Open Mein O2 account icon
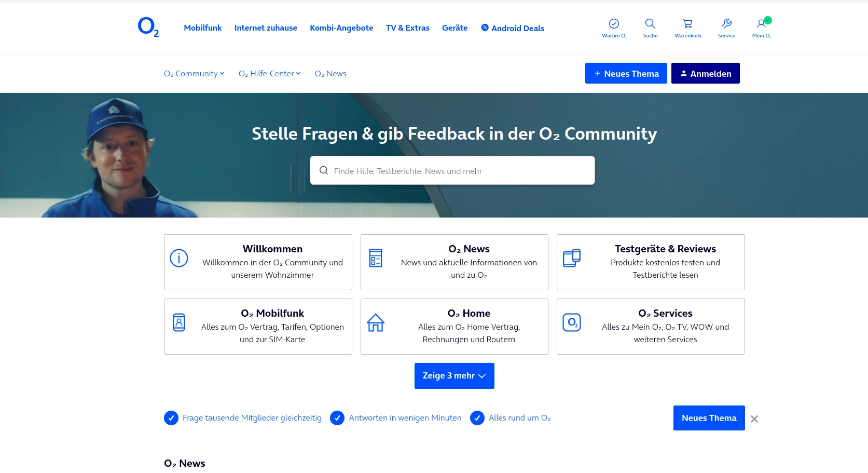The width and height of the screenshot is (868, 473). 762,23
